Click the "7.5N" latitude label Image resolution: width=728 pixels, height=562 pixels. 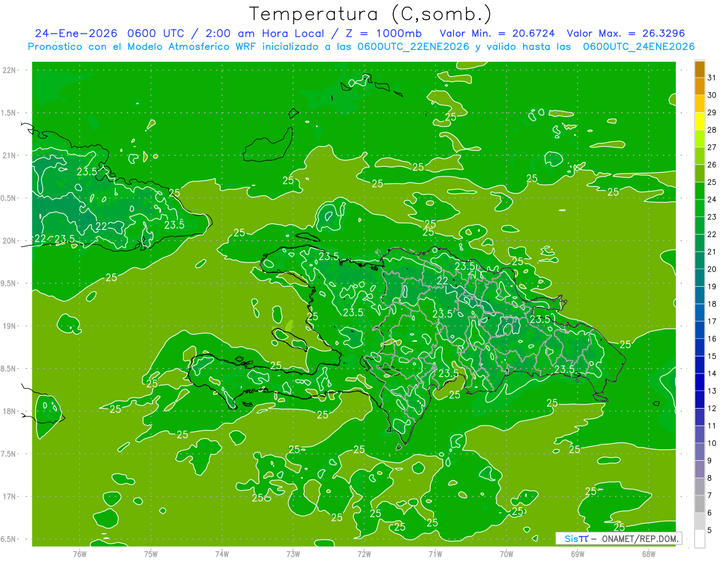[x=9, y=454]
